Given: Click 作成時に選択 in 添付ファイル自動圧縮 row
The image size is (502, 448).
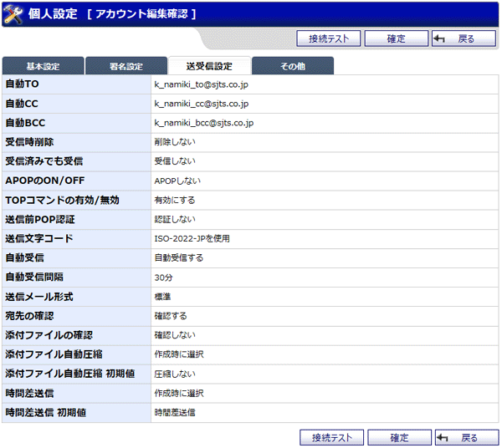Looking at the screenshot, I should pos(179,354).
